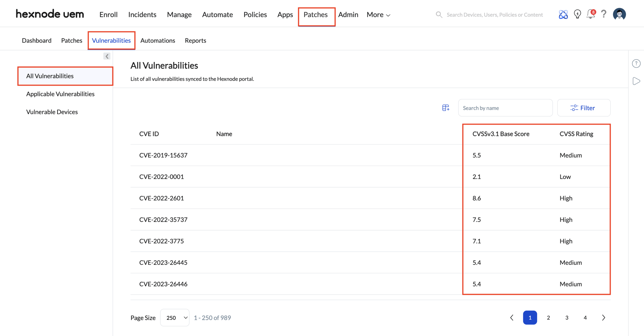Select Applicable Vulnerabilities in sidebar
644x336 pixels.
(60, 94)
